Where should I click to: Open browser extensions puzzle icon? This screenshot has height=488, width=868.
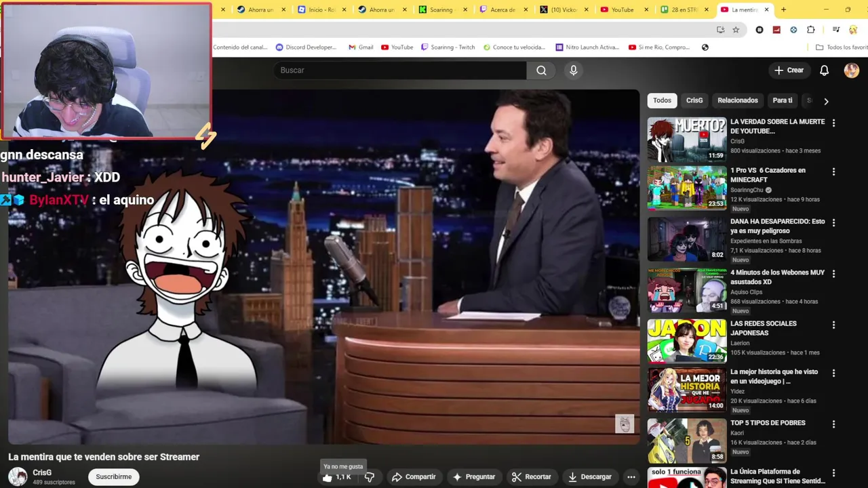pyautogui.click(x=811, y=30)
